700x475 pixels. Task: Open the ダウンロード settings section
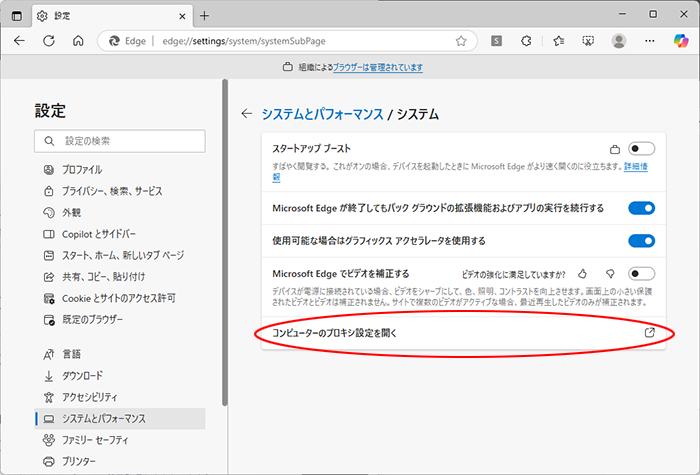(82, 375)
